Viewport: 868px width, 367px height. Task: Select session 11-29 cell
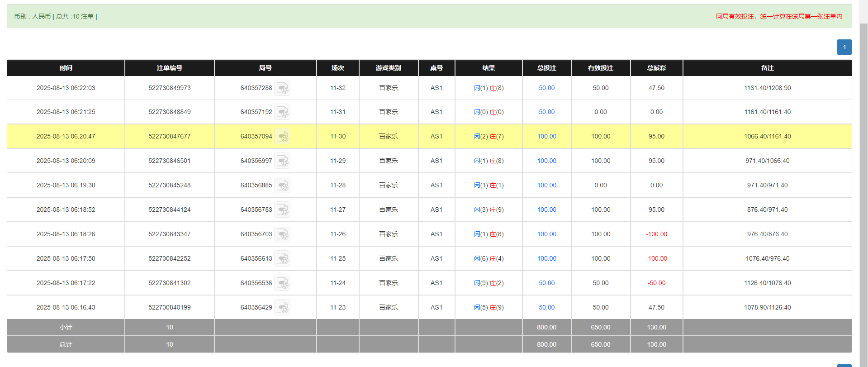click(x=338, y=161)
